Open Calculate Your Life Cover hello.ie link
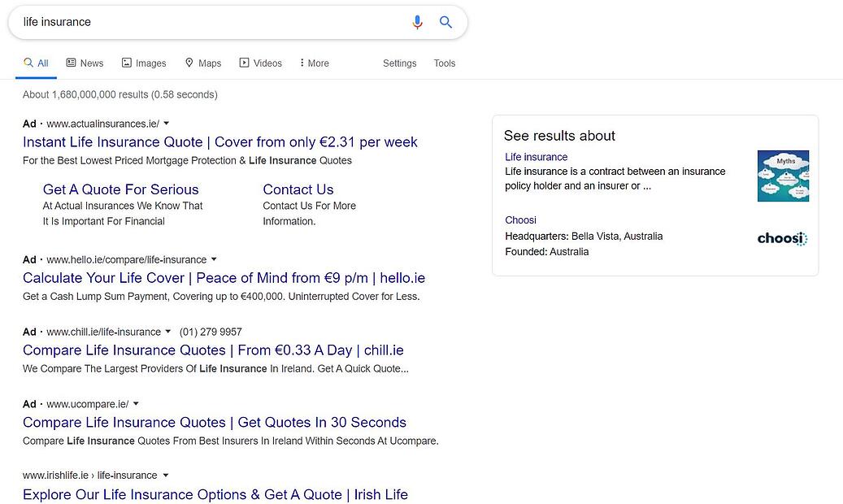Image resolution: width=843 pixels, height=504 pixels. (x=224, y=278)
